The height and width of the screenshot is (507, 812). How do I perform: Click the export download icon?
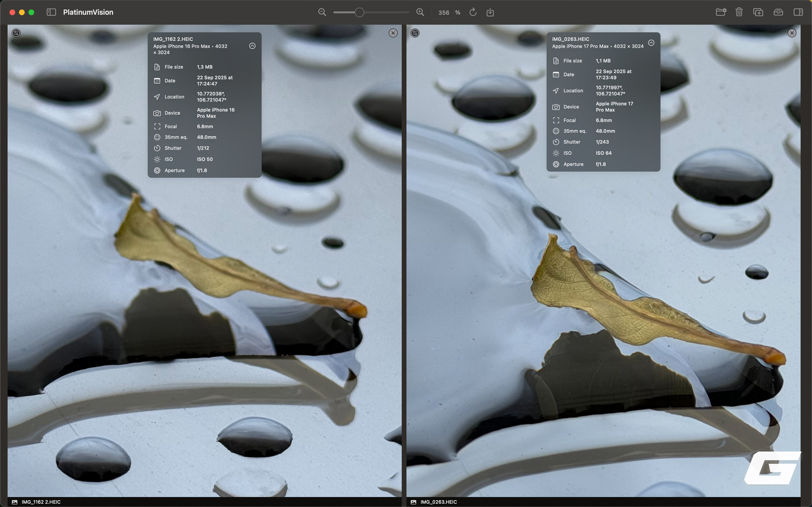490,12
